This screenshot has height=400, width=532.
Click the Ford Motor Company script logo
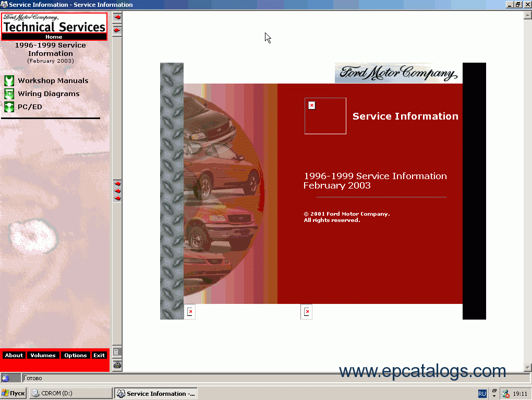398,73
